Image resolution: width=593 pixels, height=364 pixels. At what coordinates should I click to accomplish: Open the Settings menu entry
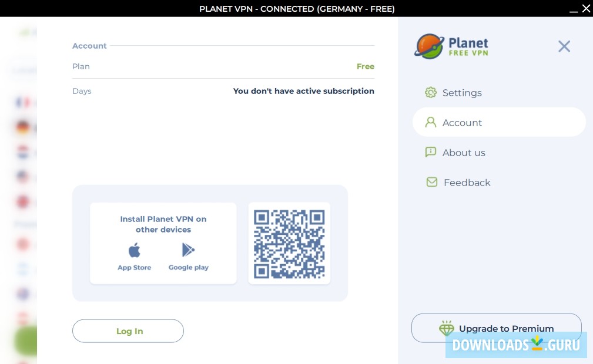[462, 93]
